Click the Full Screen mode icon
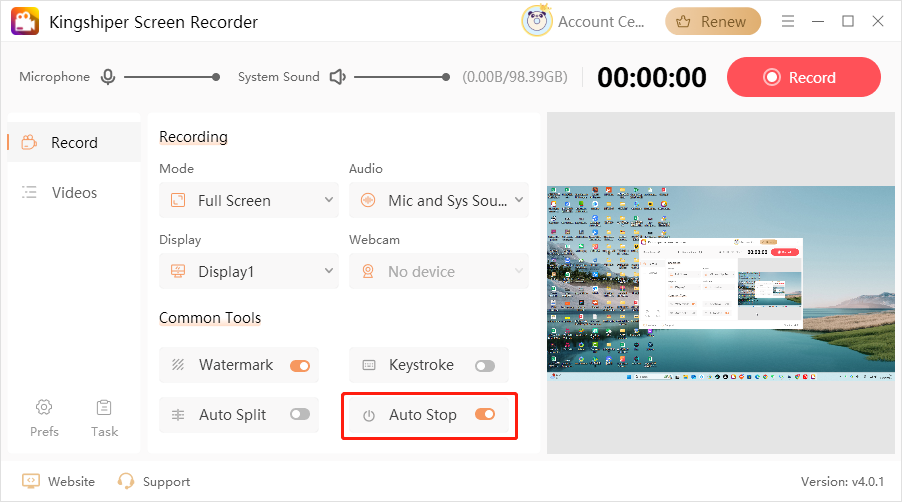This screenshot has width=902, height=502. tap(178, 200)
